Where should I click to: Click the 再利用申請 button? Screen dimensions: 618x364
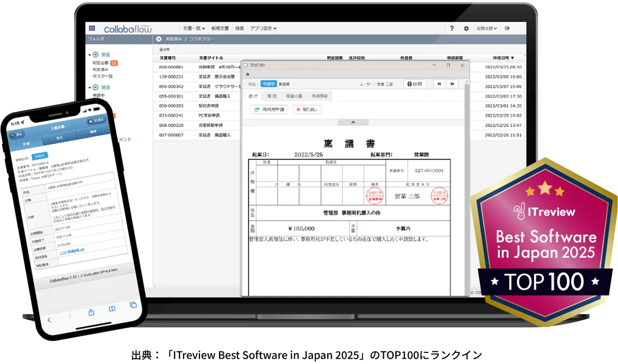(269, 109)
